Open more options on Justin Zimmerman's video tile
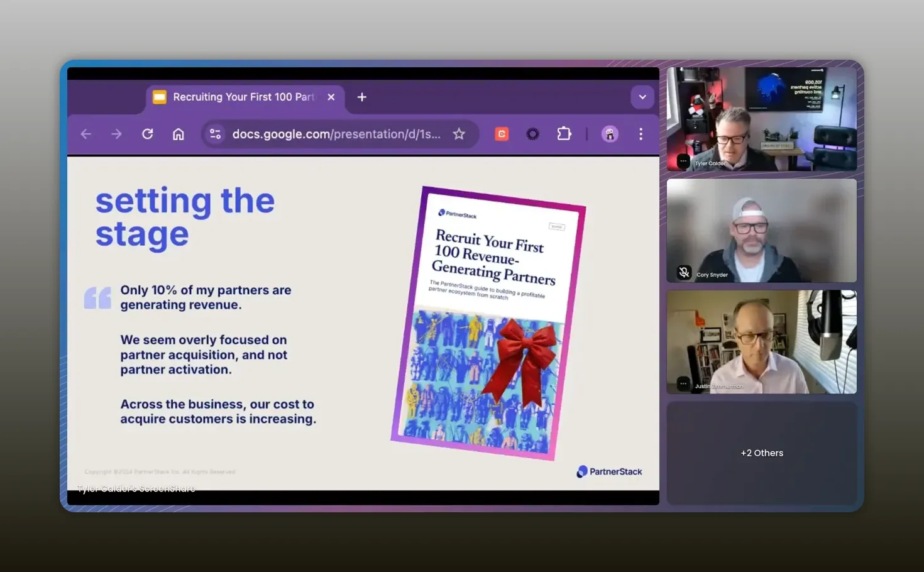 pos(683,383)
